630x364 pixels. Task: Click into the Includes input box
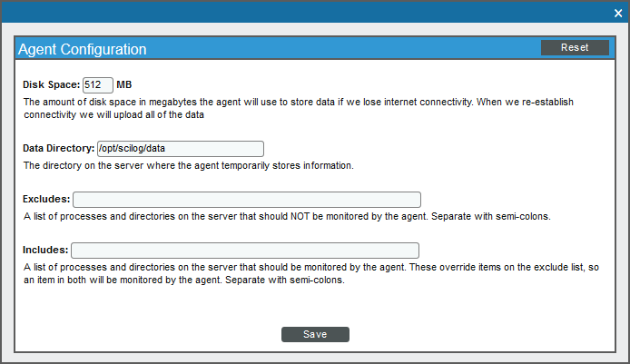245,251
